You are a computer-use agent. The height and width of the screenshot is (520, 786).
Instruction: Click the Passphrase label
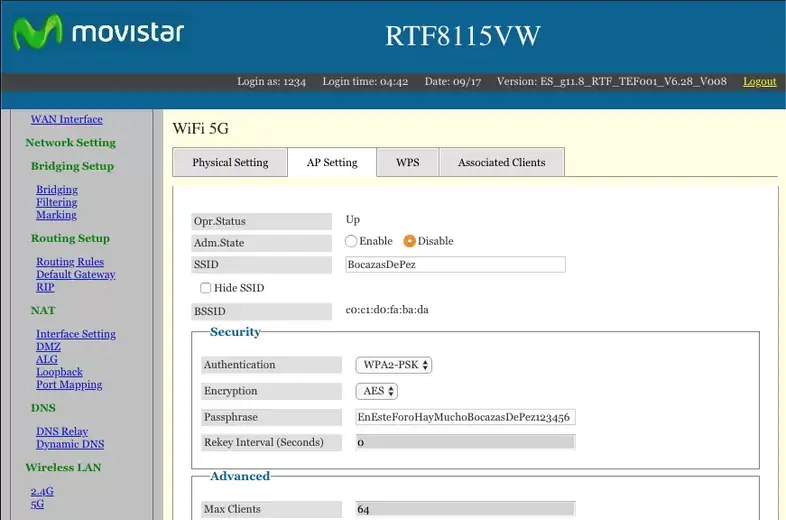(271, 417)
